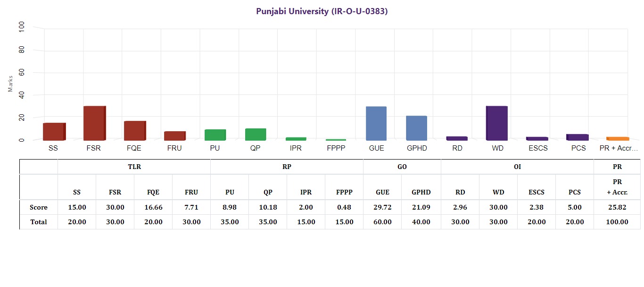Click the GO group header in the table
This screenshot has width=644, height=287.
click(402, 167)
